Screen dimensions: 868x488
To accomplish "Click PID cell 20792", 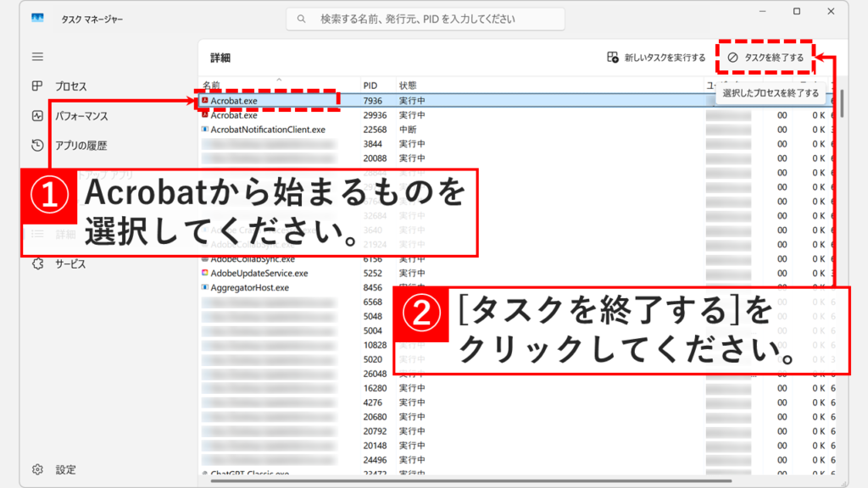I will (375, 431).
